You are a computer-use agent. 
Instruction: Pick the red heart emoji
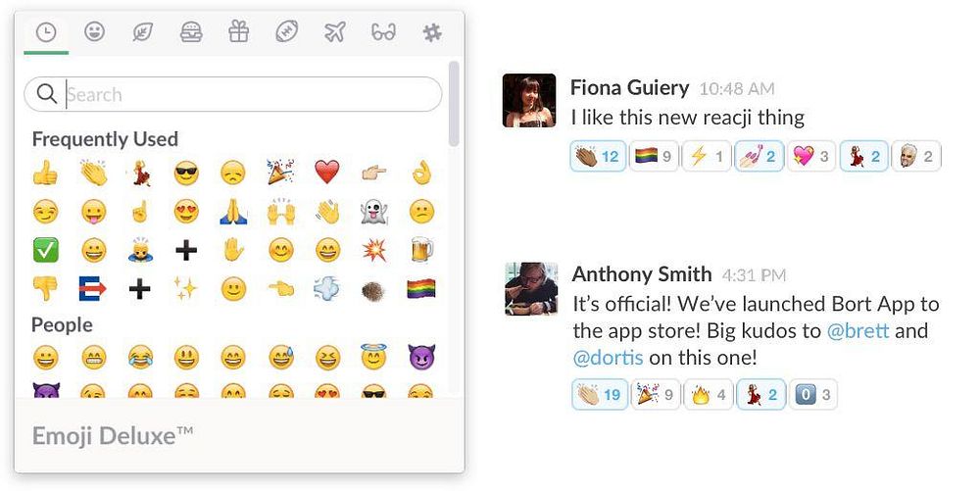point(327,172)
